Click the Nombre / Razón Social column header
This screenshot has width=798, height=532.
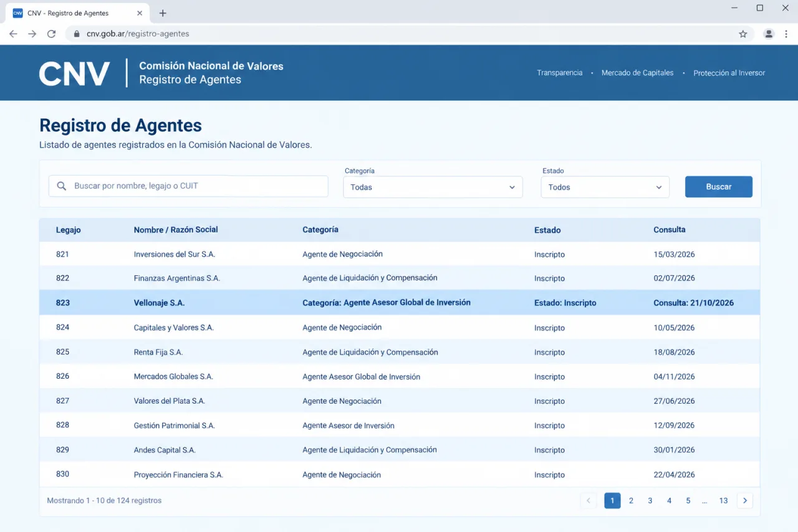click(176, 230)
